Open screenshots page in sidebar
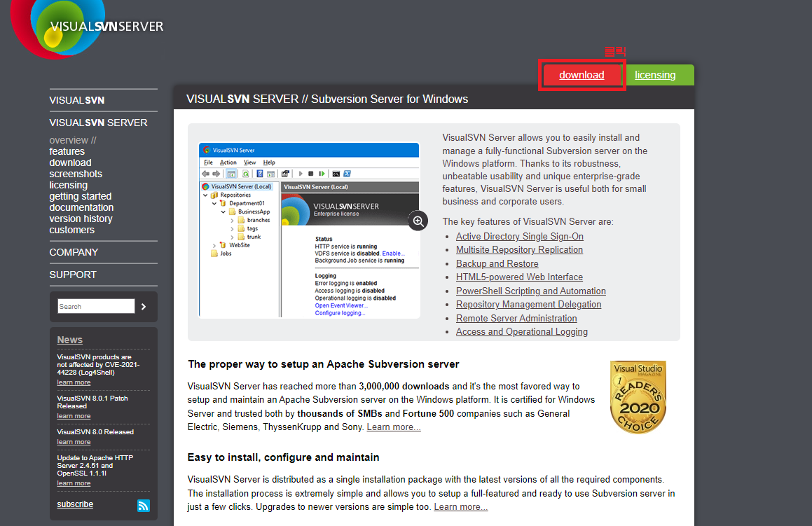 [x=76, y=174]
